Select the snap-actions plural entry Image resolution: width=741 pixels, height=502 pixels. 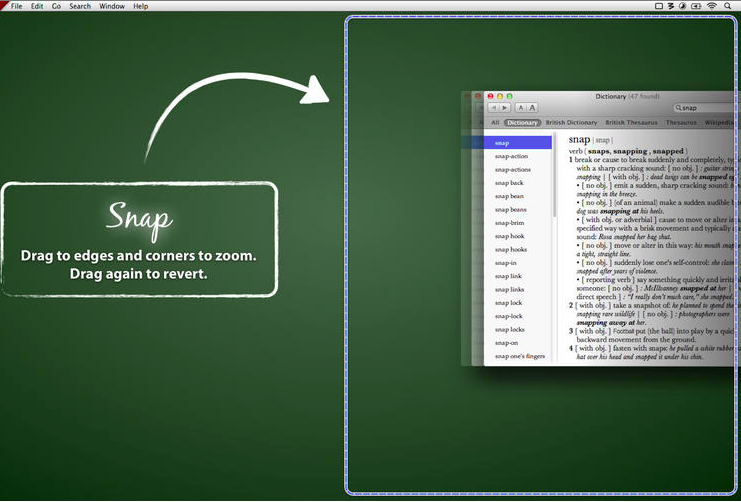pos(513,169)
